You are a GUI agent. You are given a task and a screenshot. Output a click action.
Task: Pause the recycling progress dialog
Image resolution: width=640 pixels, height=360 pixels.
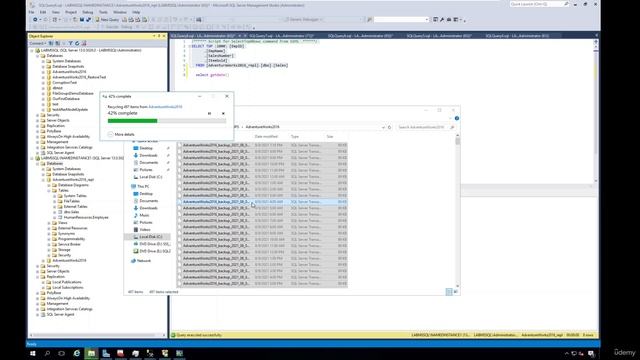[x=209, y=113]
